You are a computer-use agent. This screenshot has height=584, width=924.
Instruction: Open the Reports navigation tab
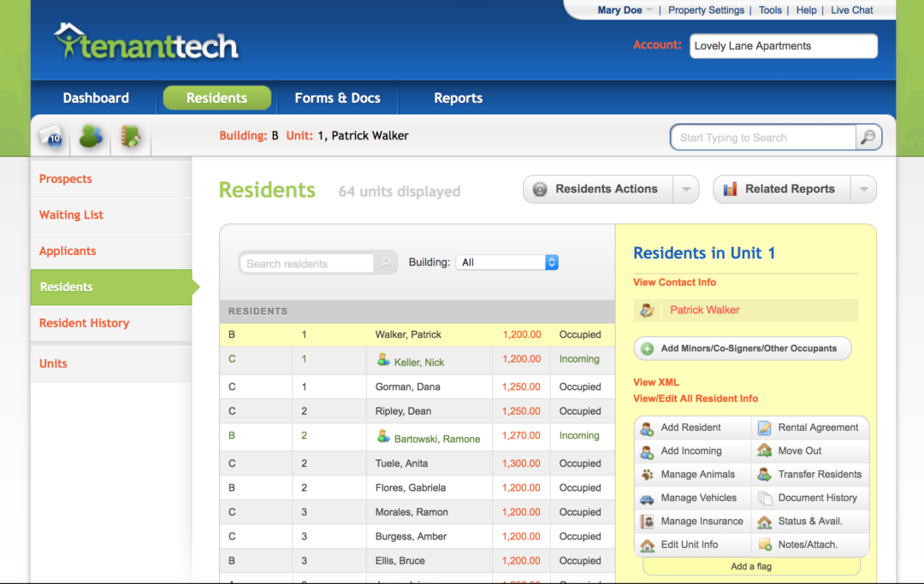pos(458,97)
